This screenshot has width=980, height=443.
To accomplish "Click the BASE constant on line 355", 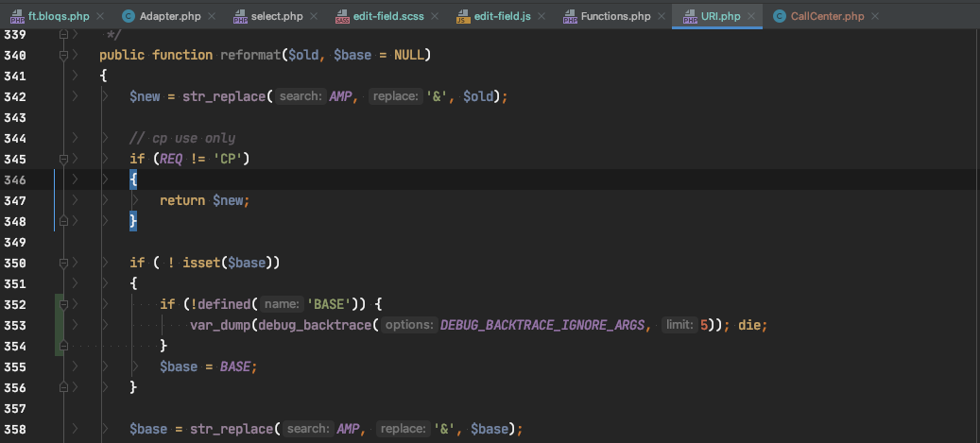I will pos(235,366).
